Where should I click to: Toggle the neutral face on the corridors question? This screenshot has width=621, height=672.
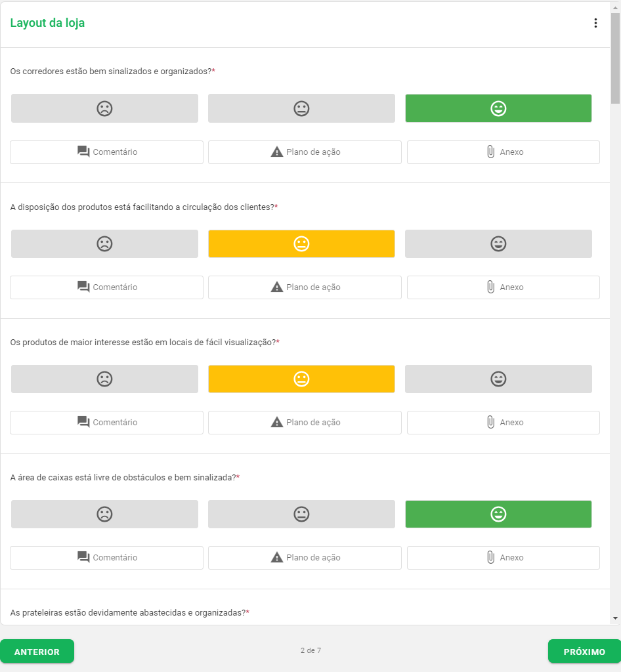point(301,108)
